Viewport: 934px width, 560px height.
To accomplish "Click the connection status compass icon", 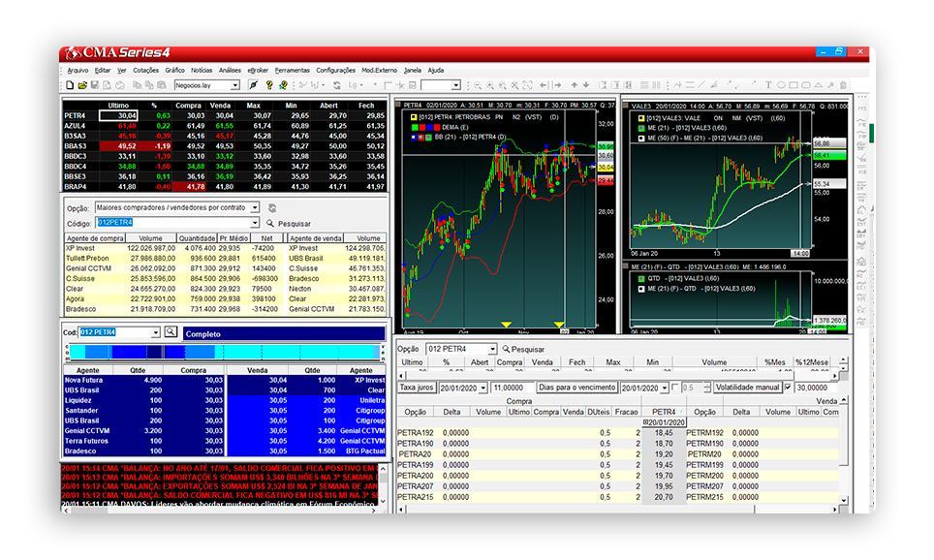I will (253, 85).
